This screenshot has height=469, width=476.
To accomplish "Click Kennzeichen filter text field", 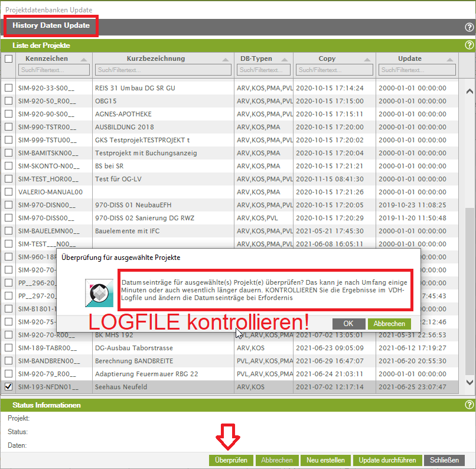I will [54, 70].
